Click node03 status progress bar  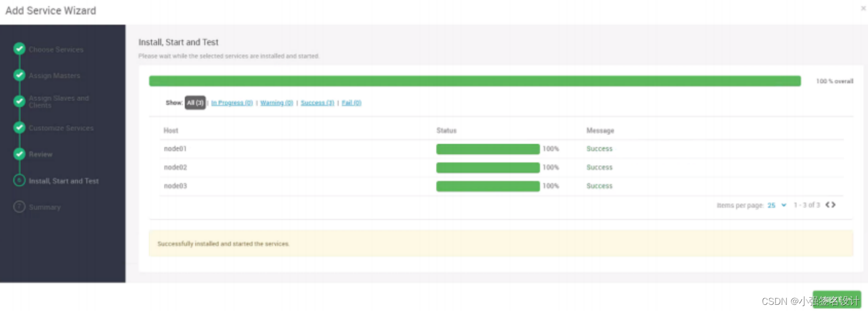click(x=488, y=186)
